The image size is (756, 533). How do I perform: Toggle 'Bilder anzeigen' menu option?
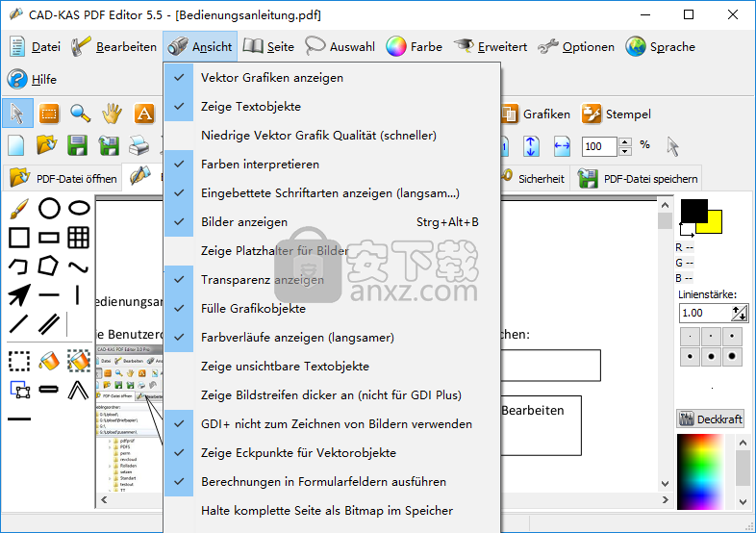332,222
